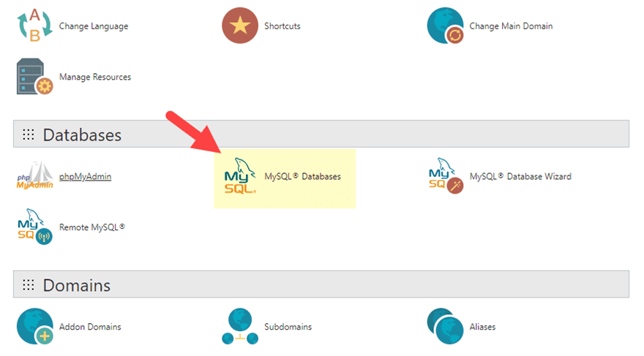Click the phpMyAdmin sailboat logo icon
Viewport: 644px width, 356px height.
[x=34, y=176]
